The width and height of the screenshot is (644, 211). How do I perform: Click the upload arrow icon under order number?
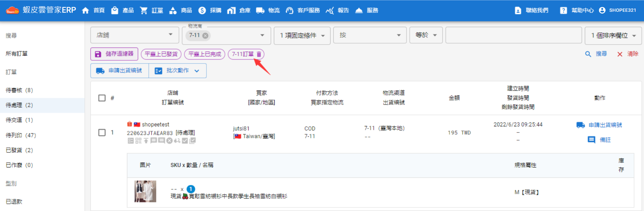tap(146, 141)
